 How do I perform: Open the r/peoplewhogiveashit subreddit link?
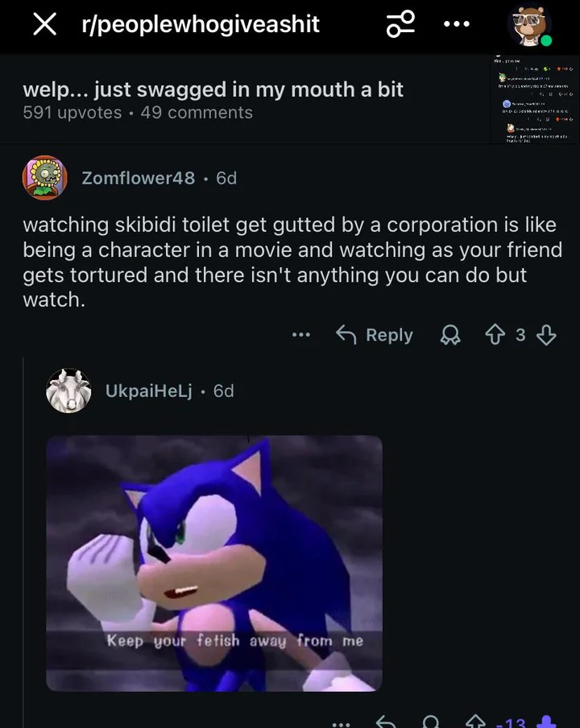point(201,24)
